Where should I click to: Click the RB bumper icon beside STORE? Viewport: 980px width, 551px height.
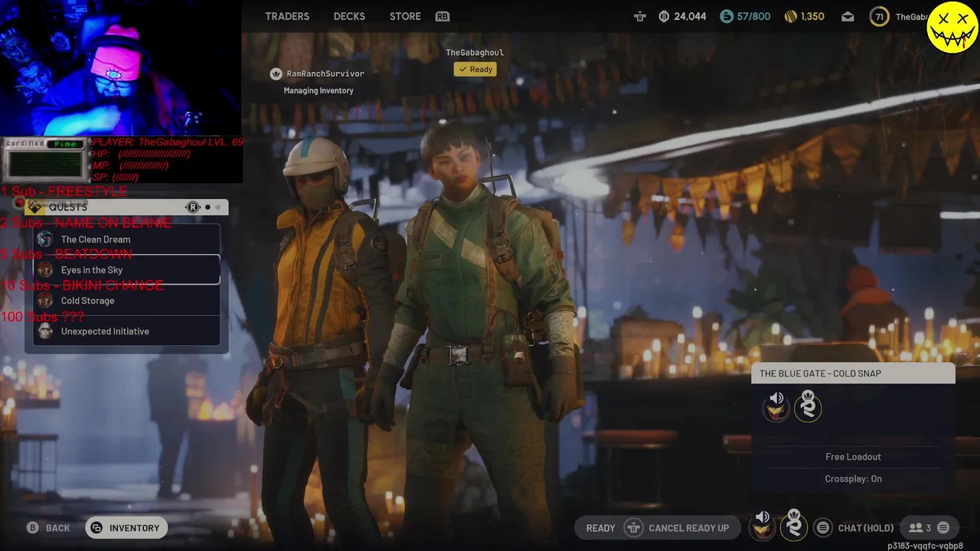pos(443,16)
